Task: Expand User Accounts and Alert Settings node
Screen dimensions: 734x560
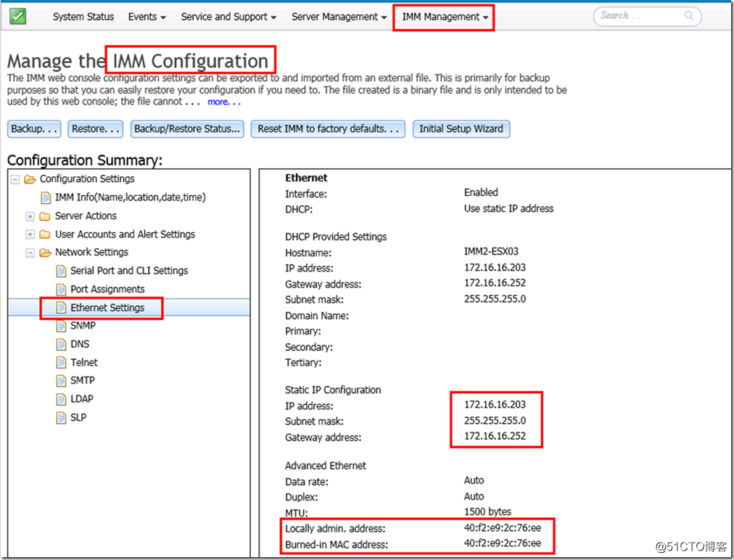Action: coord(30,234)
